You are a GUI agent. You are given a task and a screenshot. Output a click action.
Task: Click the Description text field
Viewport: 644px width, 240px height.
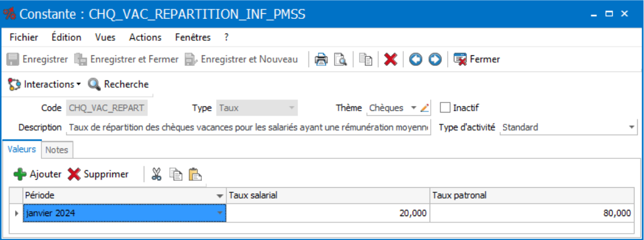tap(248, 128)
